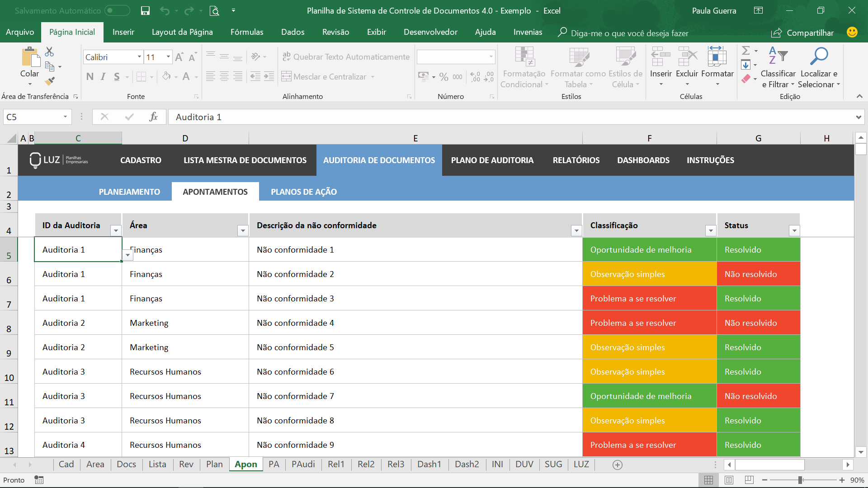Switch to Normal view icon in status bar
The image size is (868, 488).
[x=708, y=480]
